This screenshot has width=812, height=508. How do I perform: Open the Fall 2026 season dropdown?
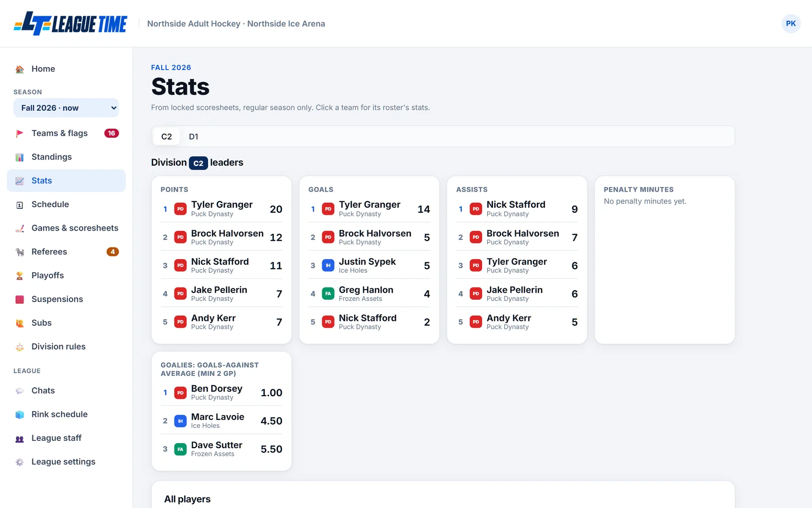click(x=66, y=108)
